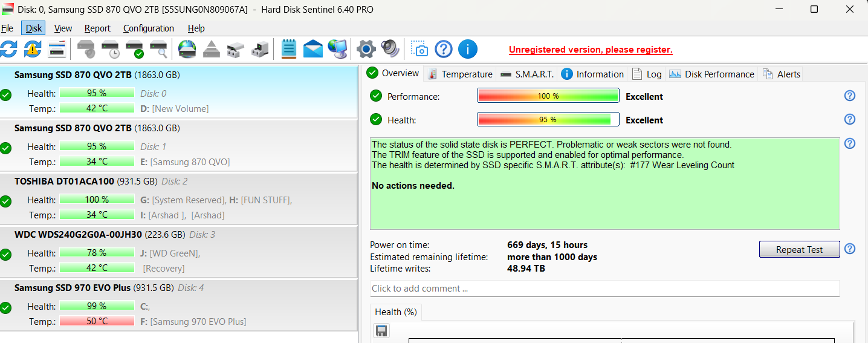
Task: Select Samsung SSD 970 EVO Plus disk entry
Action: coord(179,305)
